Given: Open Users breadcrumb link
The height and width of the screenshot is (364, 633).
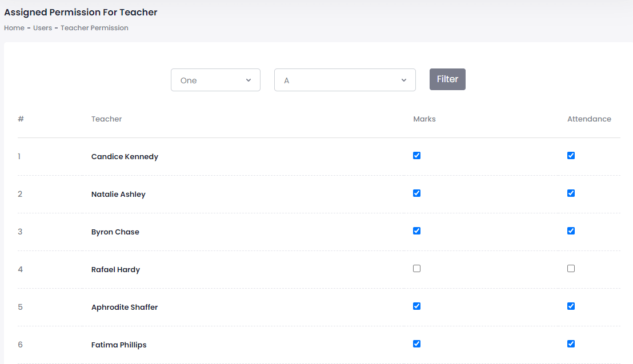Looking at the screenshot, I should (x=42, y=28).
